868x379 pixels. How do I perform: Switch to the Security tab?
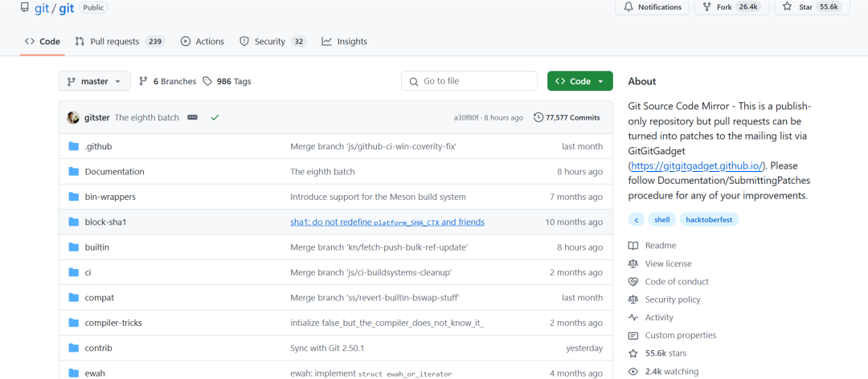click(273, 42)
